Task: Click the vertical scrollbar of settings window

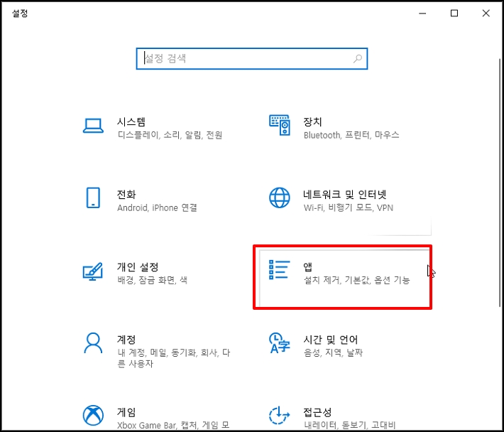Action: click(500, 183)
